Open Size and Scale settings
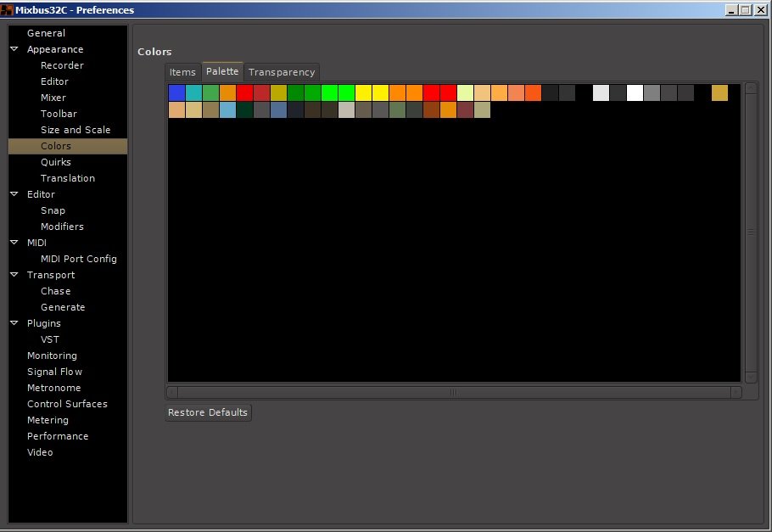The width and height of the screenshot is (772, 532). [x=76, y=130]
